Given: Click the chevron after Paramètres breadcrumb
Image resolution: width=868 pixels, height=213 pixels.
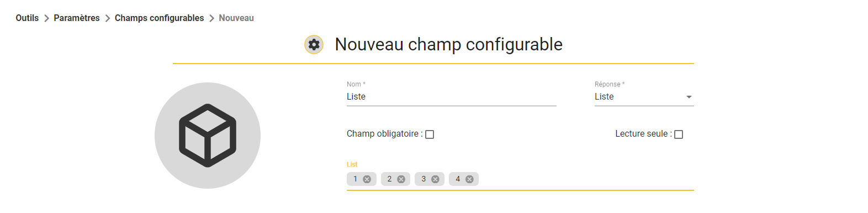Looking at the screenshot, I should (108, 18).
